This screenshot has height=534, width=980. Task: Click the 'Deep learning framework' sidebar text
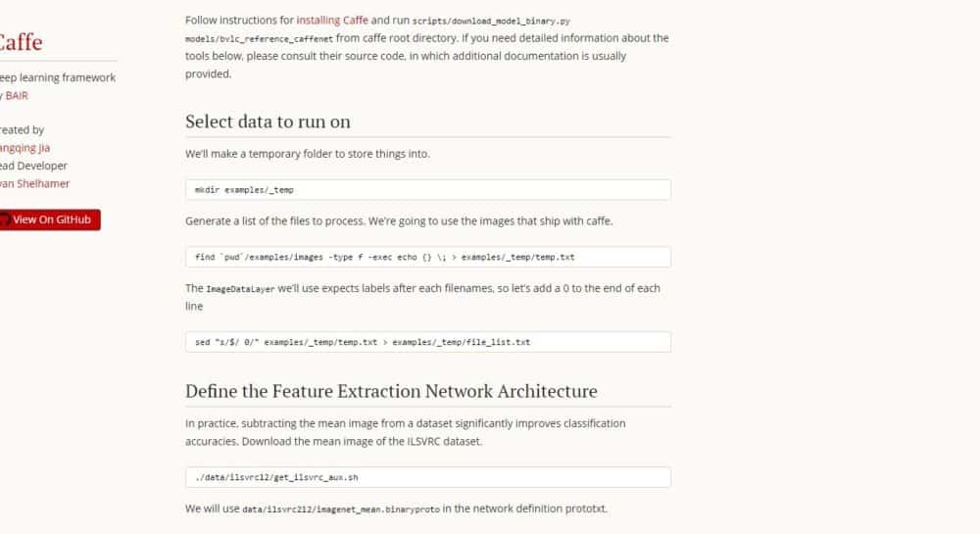coord(57,77)
